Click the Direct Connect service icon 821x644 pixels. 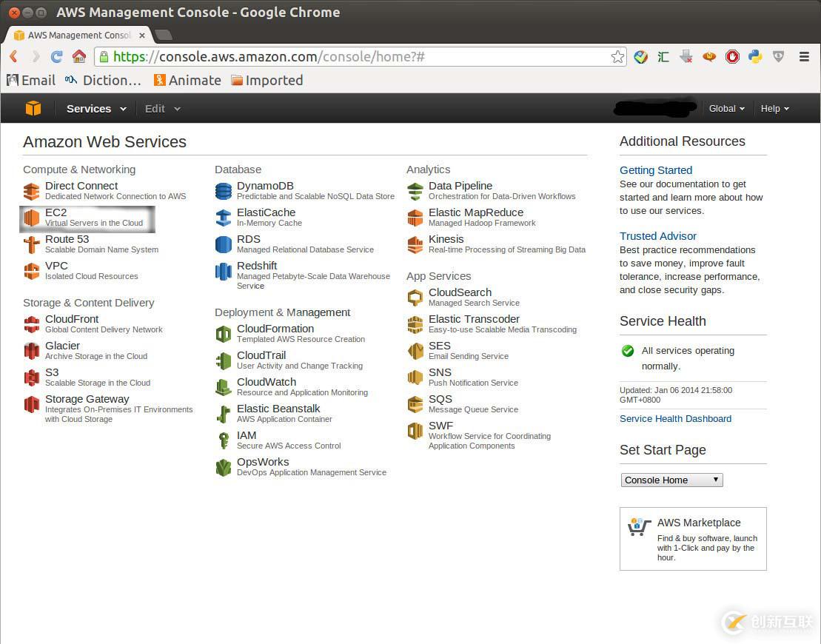point(31,192)
